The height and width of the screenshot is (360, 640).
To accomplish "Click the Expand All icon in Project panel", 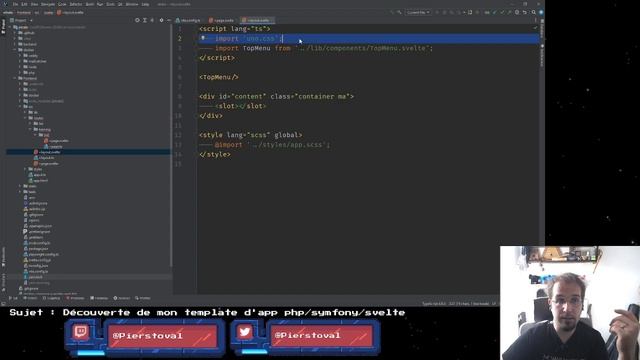I will [144, 20].
